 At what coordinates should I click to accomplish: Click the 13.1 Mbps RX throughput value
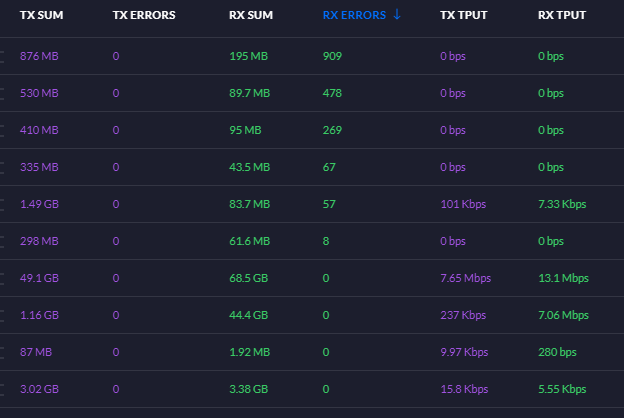564,278
